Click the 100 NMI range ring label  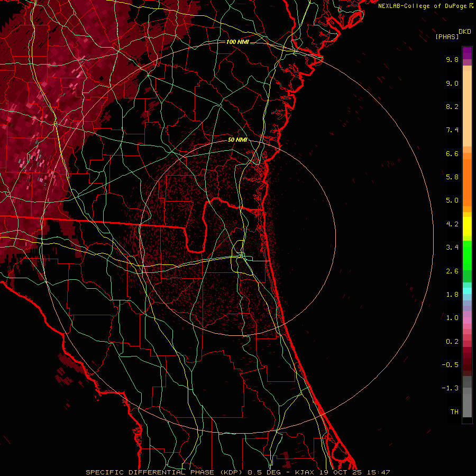237,42
